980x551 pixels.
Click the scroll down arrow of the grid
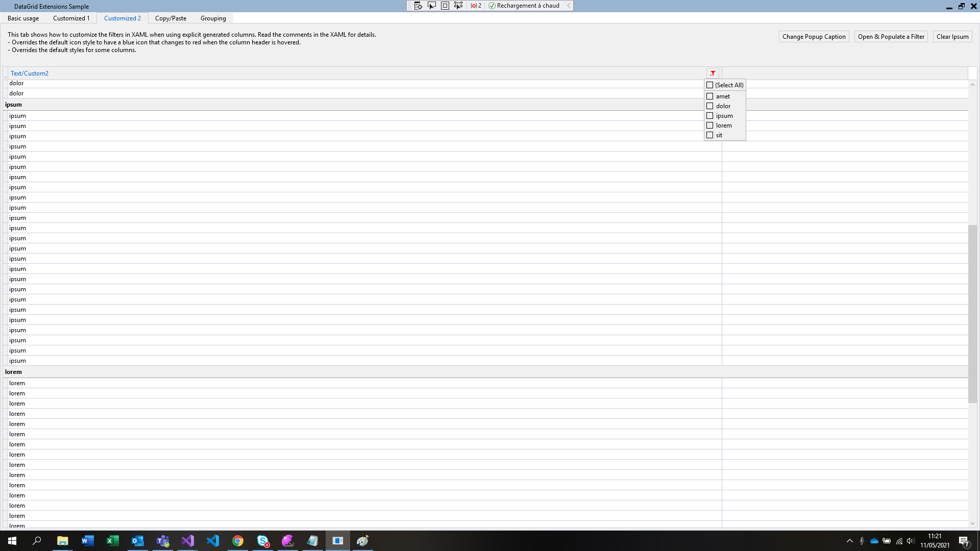pos(972,523)
